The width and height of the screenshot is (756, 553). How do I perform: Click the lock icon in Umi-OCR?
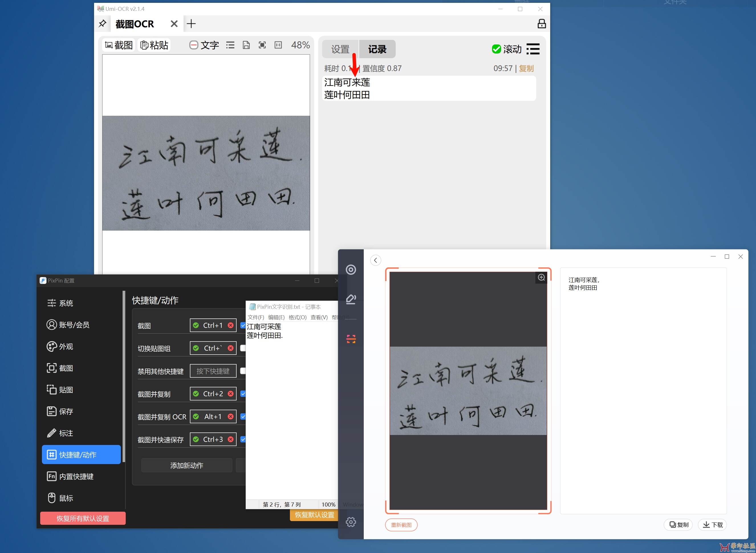[x=541, y=24]
